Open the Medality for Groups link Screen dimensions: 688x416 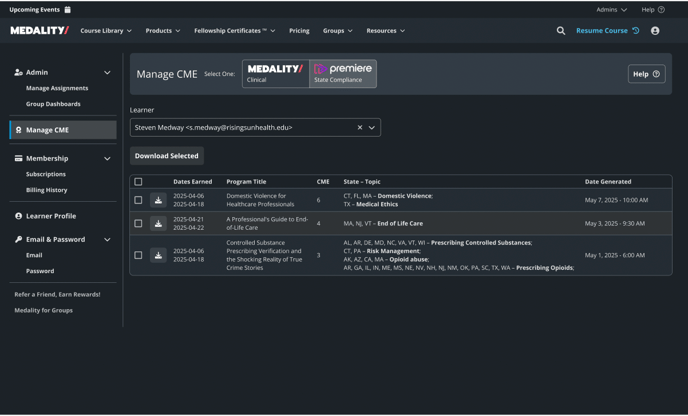(43, 310)
